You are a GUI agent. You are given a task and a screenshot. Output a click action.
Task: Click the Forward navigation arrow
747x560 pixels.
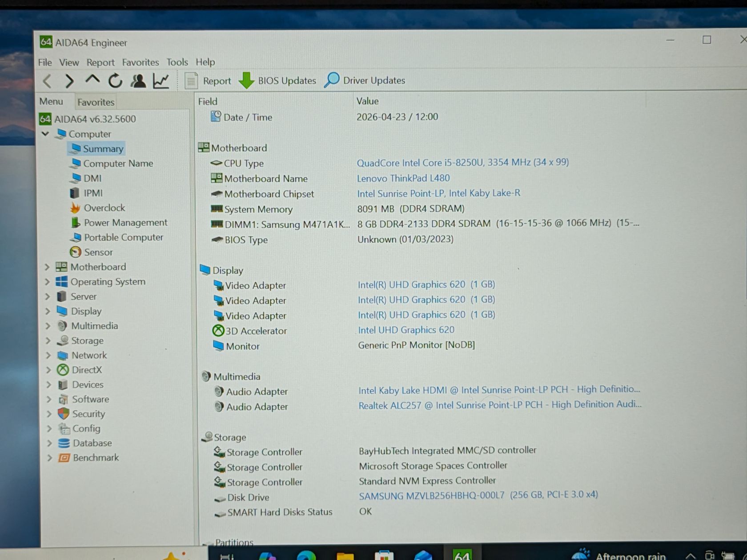click(69, 81)
